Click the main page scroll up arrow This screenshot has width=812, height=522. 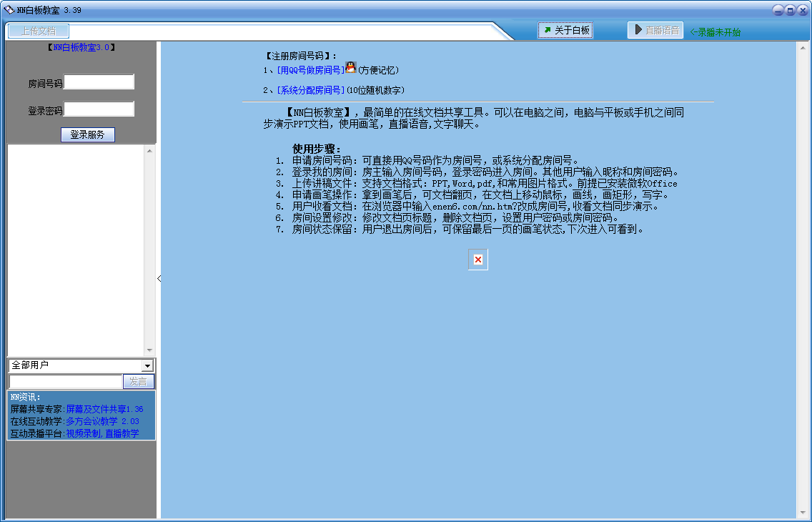click(x=803, y=48)
